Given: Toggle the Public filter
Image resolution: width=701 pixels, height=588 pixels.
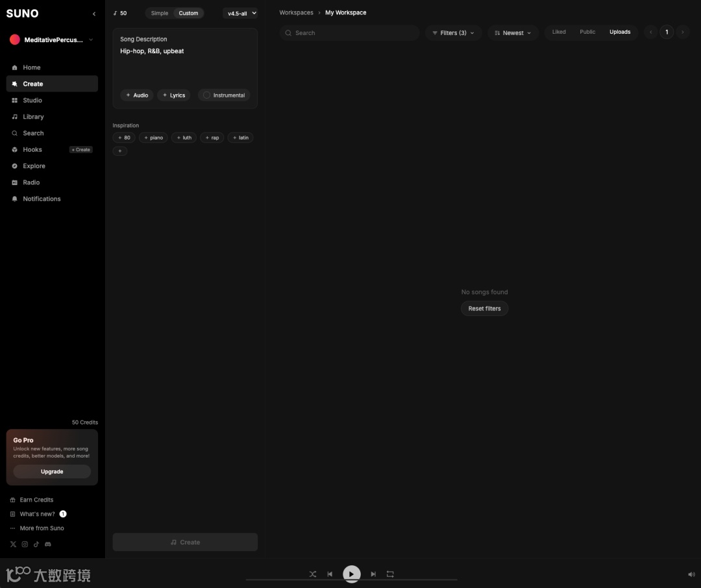Looking at the screenshot, I should tap(587, 32).
